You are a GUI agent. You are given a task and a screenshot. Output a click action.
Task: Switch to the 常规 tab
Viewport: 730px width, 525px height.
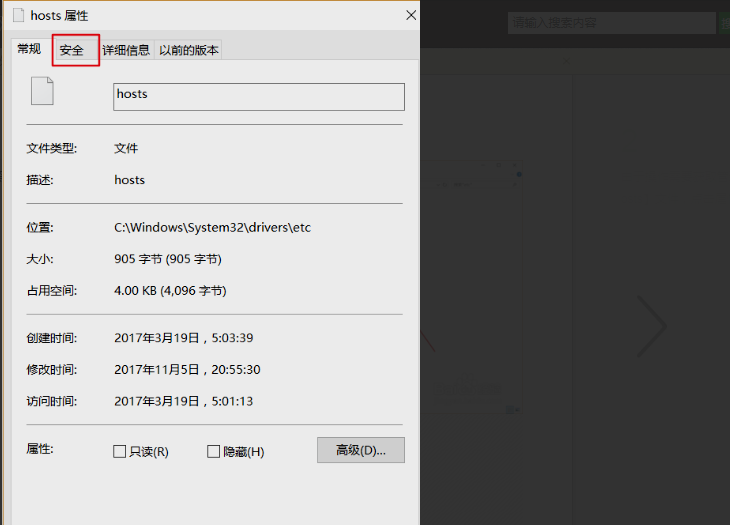coord(29,50)
